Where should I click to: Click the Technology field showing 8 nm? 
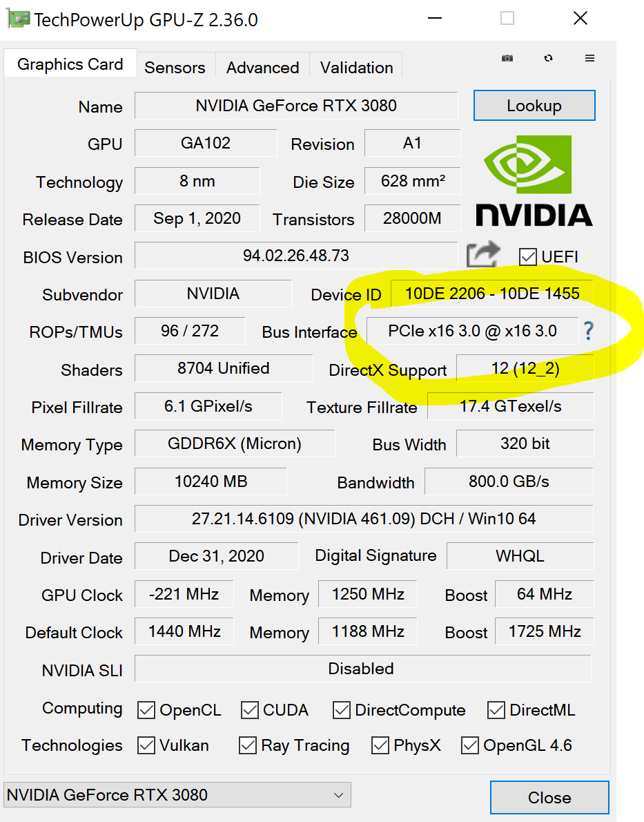(197, 181)
